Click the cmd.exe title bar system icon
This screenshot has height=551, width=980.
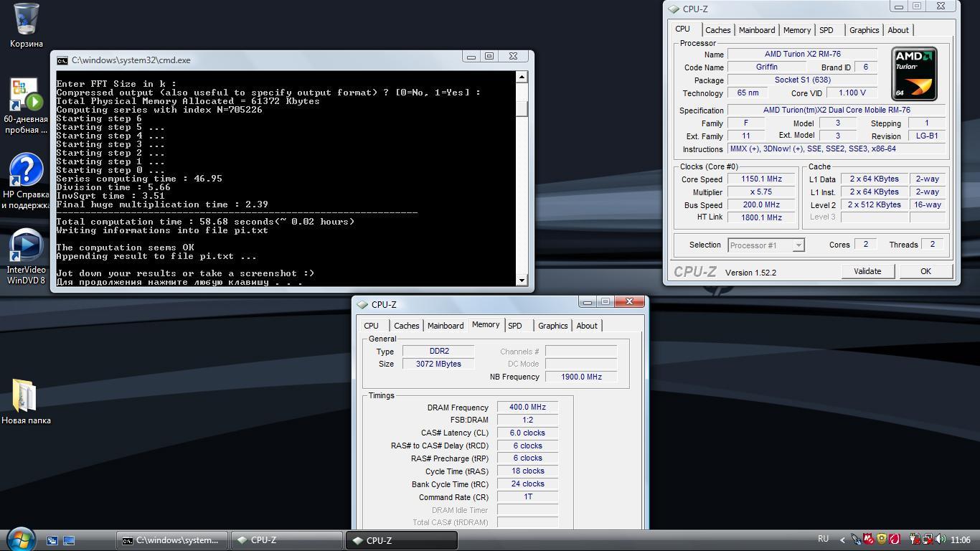62,60
